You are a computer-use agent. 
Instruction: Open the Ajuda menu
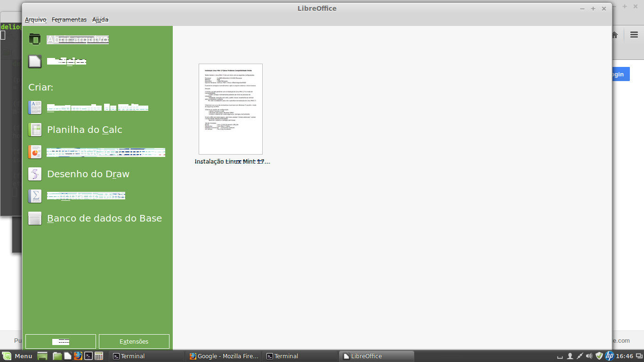100,20
